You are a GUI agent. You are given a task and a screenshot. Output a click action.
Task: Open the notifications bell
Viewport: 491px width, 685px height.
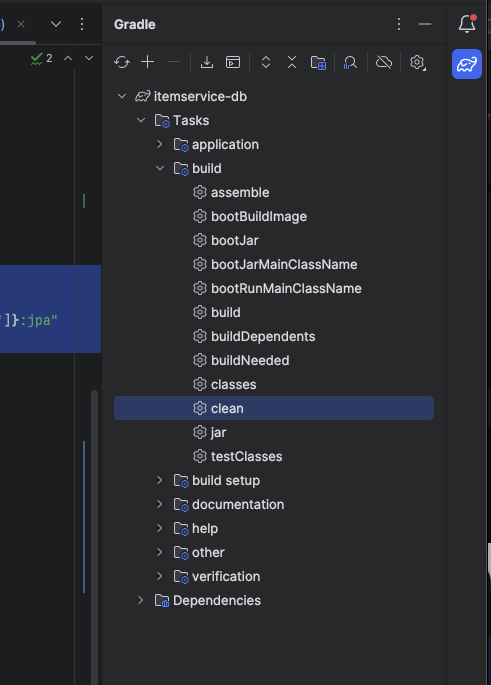(x=467, y=24)
